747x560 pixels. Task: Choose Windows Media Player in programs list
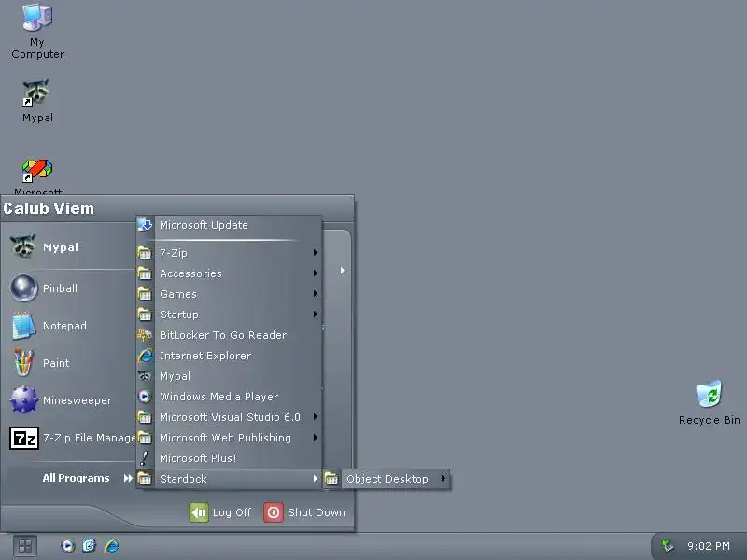click(x=229, y=396)
